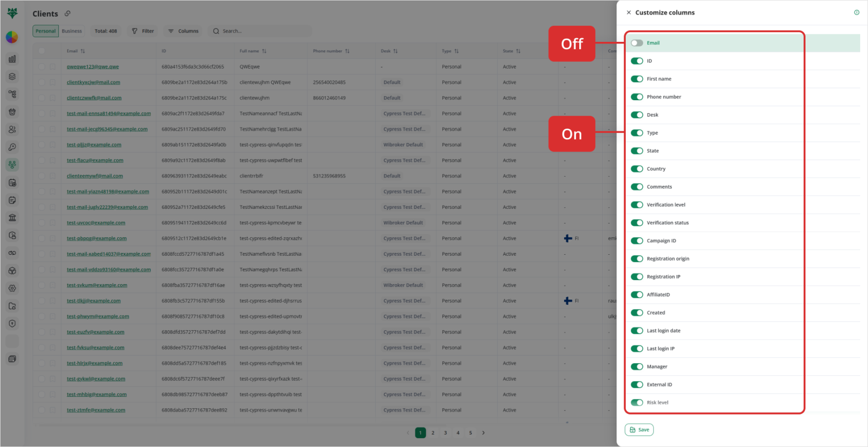The height and width of the screenshot is (447, 868).
Task: Save the column customization
Action: pos(639,430)
